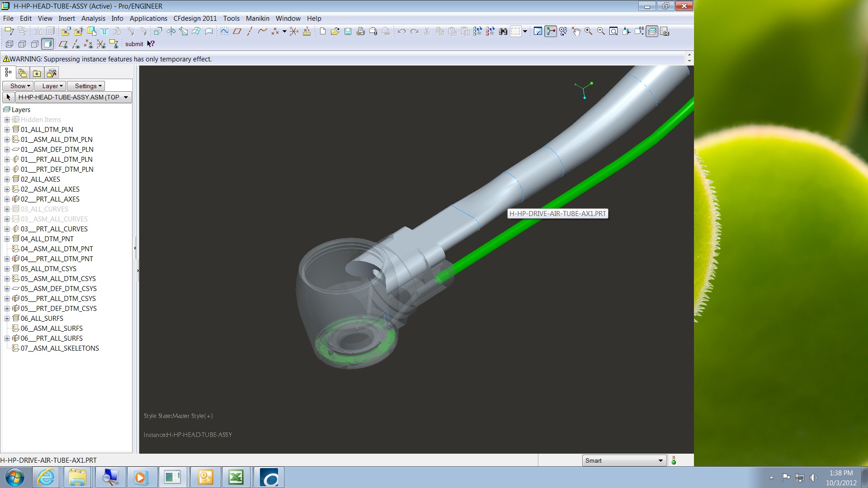The image size is (868, 488).
Task: Click the Repaint screen icon
Action: pyautogui.click(x=538, y=31)
